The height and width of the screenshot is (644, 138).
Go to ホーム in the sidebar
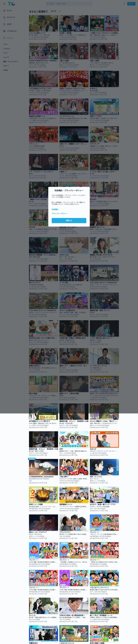click(x=9, y=11)
